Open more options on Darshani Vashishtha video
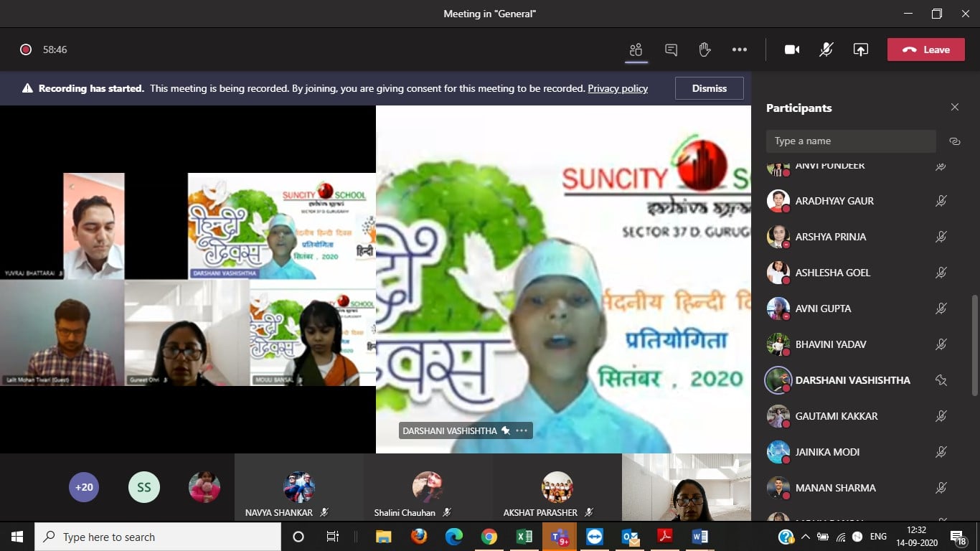The height and width of the screenshot is (551, 980). coord(522,430)
